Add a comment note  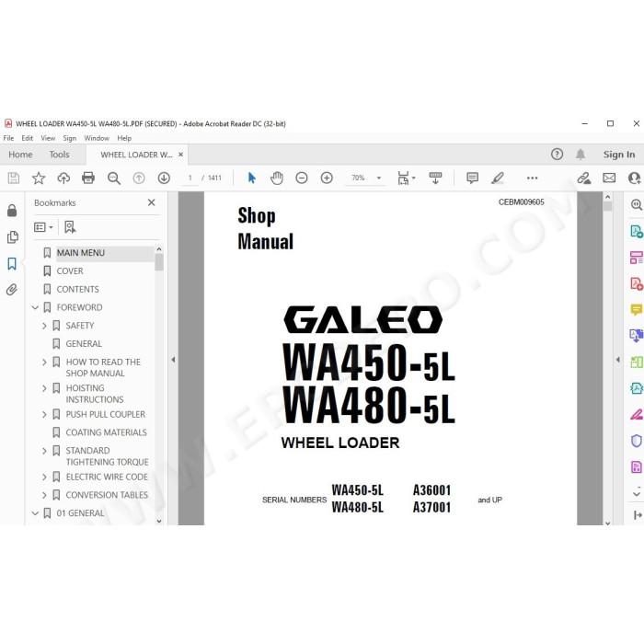click(472, 178)
